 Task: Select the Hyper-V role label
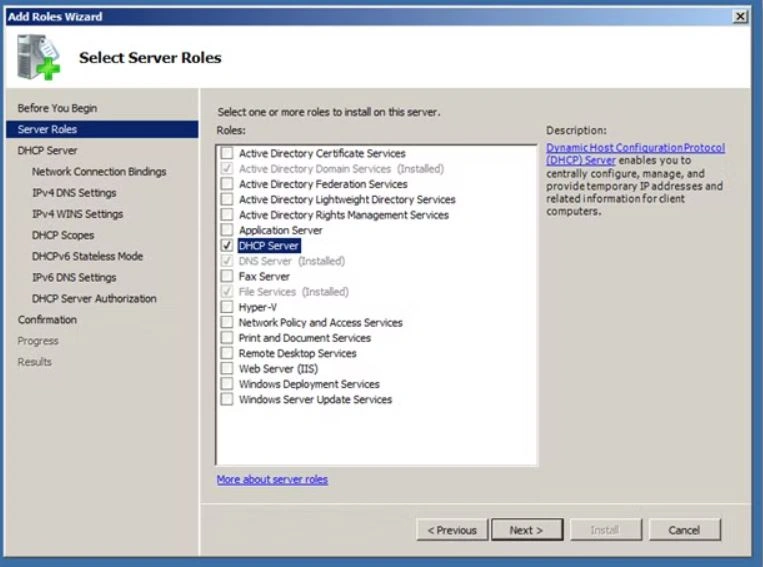click(257, 307)
